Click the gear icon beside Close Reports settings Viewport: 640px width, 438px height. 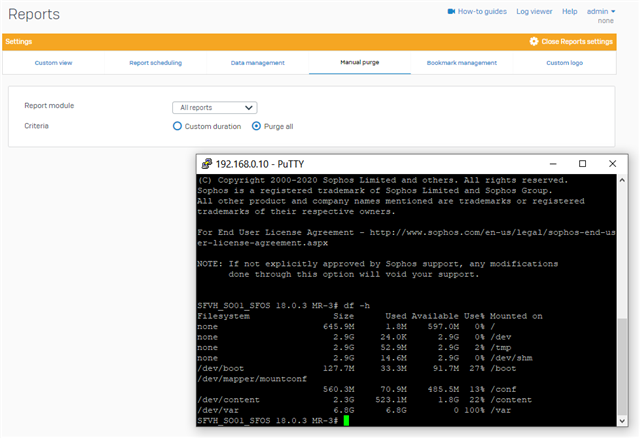pyautogui.click(x=534, y=41)
